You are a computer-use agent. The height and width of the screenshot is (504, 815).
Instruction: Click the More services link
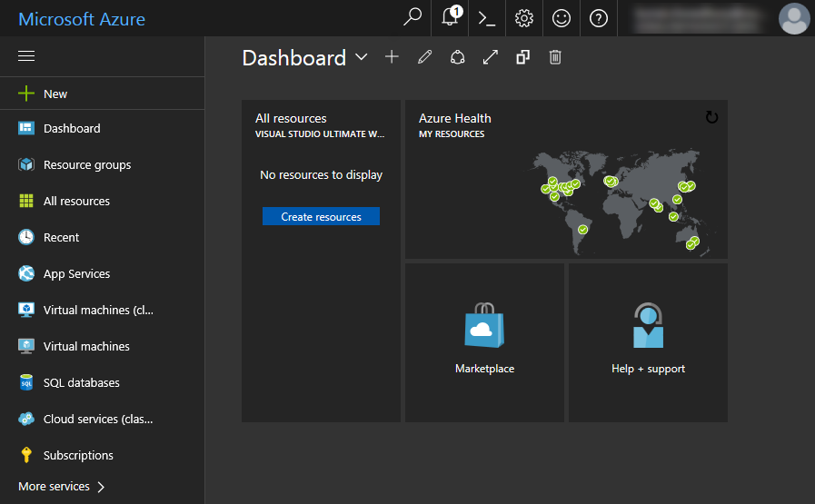coord(54,487)
